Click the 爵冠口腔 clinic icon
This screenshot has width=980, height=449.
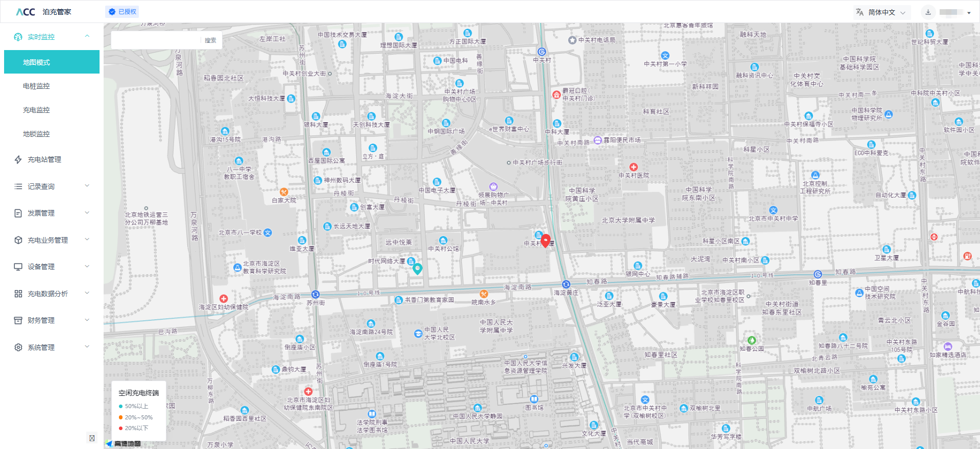(x=556, y=94)
